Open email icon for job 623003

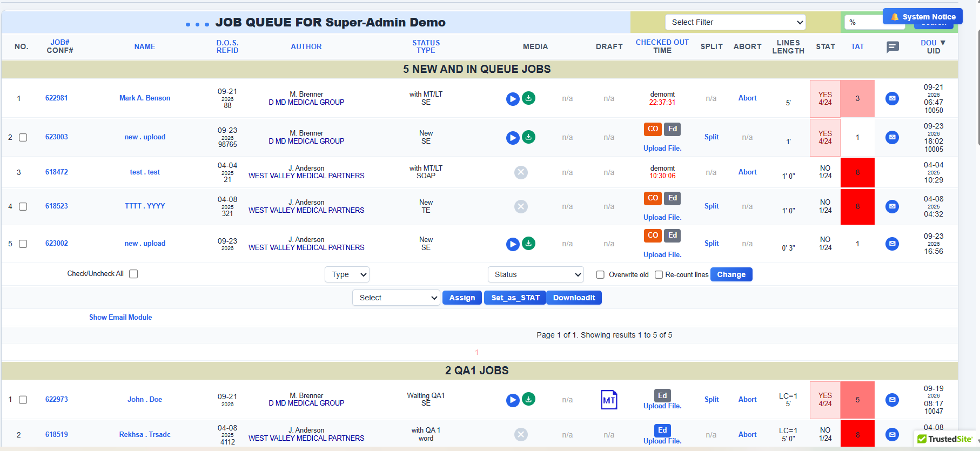point(892,137)
